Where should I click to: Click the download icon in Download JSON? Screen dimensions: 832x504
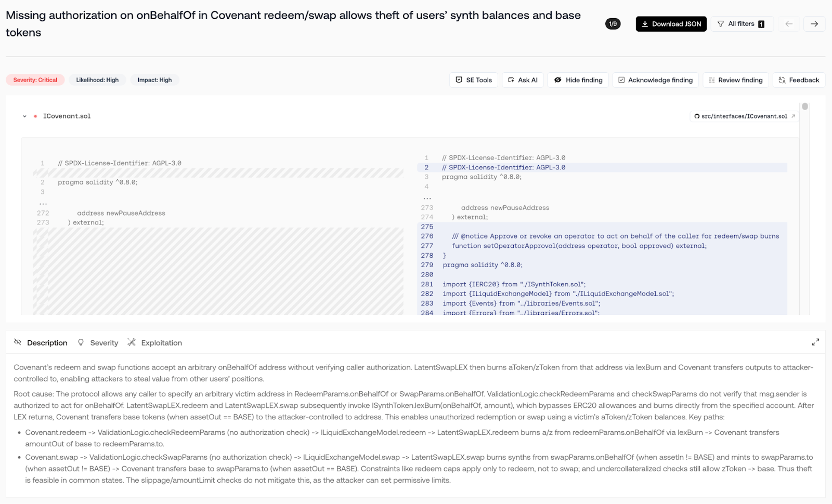(645, 24)
